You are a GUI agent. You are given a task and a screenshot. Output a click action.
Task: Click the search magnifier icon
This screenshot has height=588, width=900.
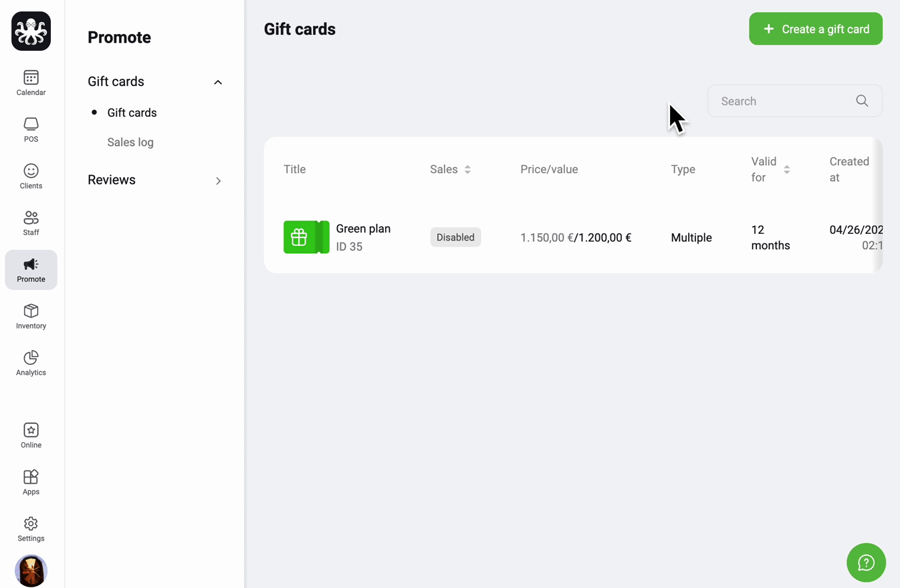coord(862,101)
